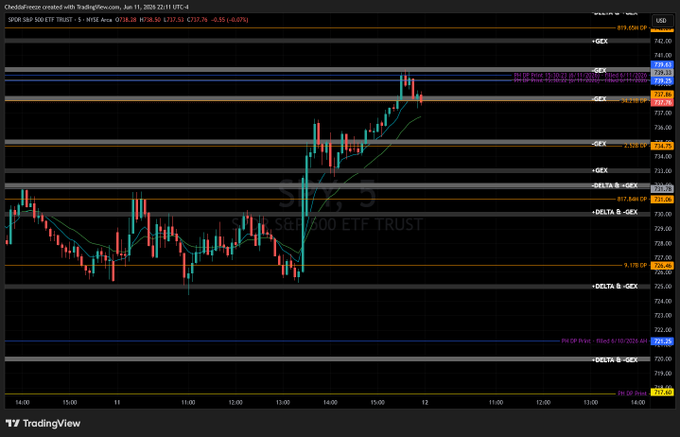
Task: Click the 34.21B DP line label
Action: pos(634,101)
